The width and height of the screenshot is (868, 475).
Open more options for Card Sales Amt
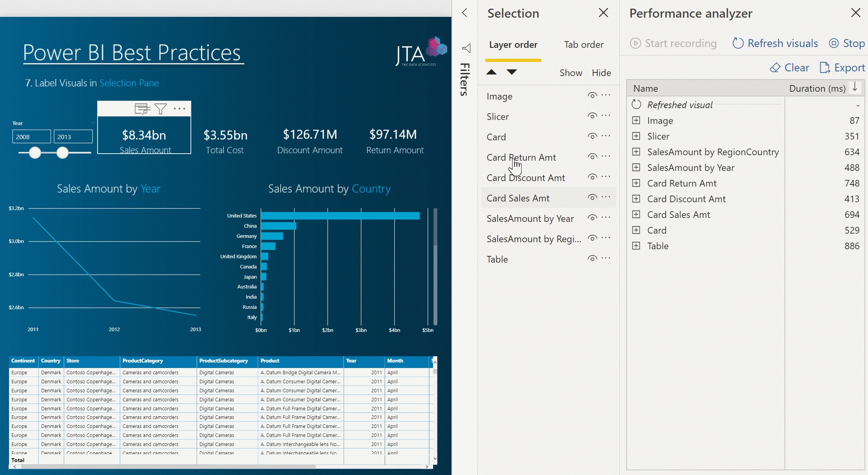click(606, 197)
